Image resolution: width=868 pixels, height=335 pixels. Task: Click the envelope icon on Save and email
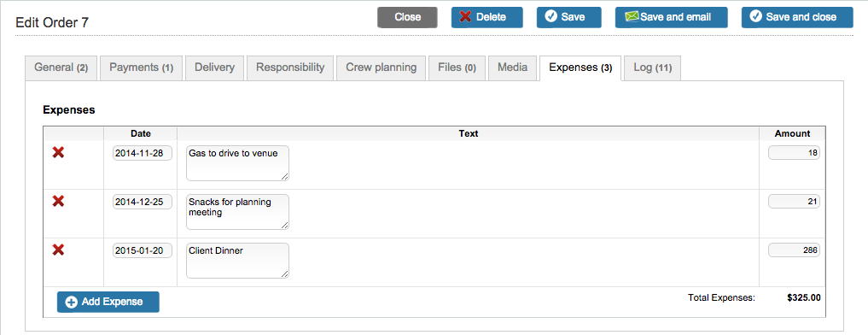632,17
